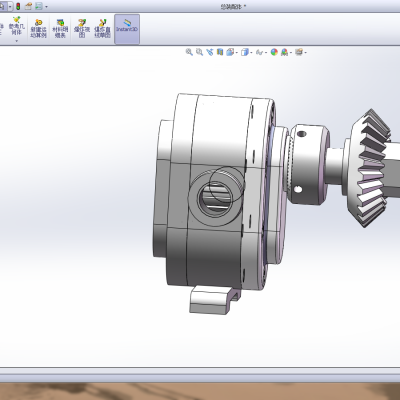The height and width of the screenshot is (400, 400).
Task: Select the threaded port hole on the housing
Action: pos(215,199)
